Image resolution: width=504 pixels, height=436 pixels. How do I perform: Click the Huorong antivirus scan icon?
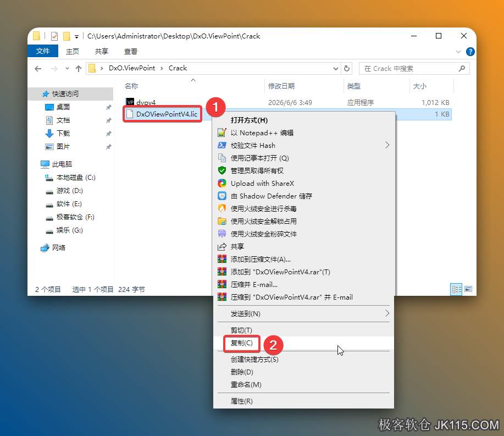click(222, 208)
